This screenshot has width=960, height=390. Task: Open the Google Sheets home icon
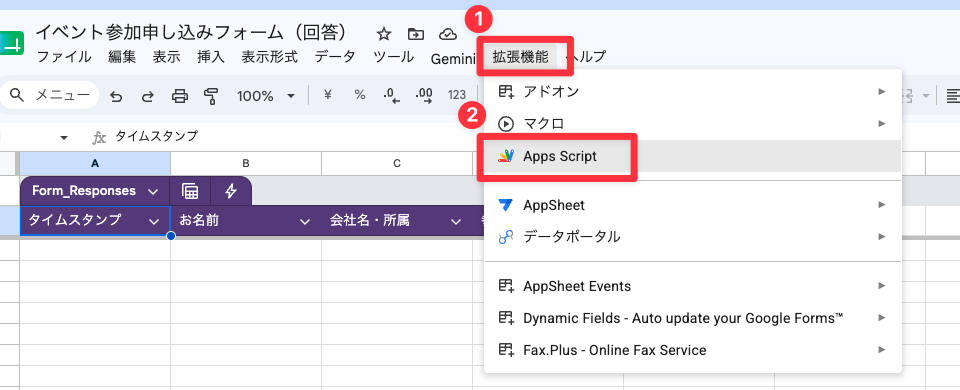click(11, 44)
